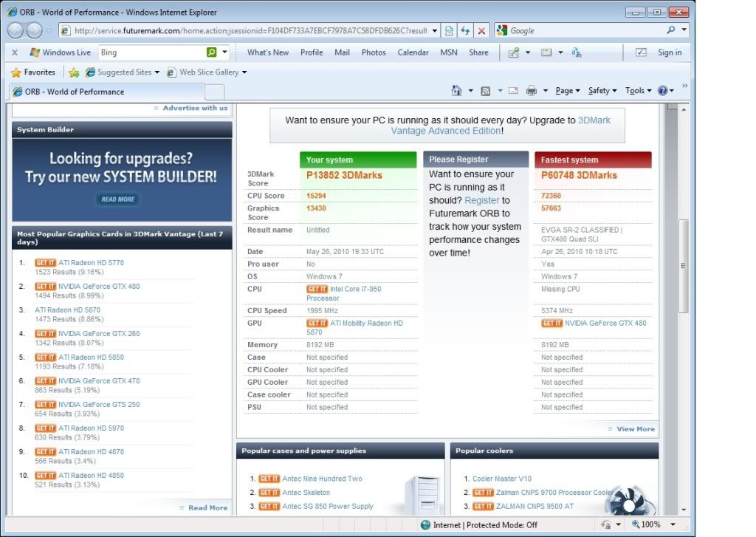Click the Compatibility View icon
Image resolution: width=756 pixels, height=537 pixels.
450,30
